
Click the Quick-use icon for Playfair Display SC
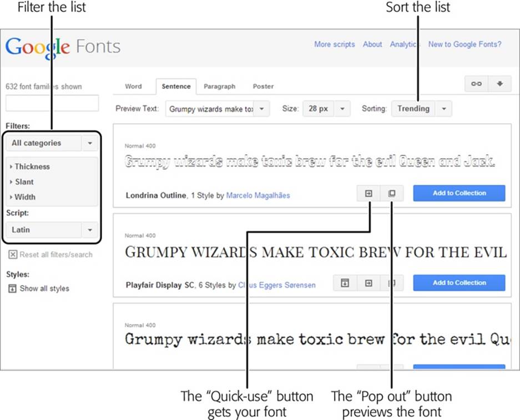point(368,283)
